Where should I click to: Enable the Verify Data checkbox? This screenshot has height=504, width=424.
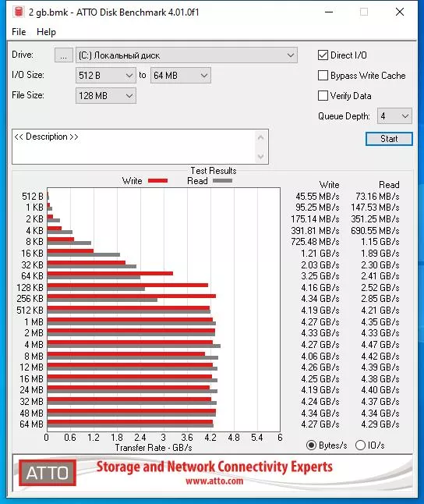click(x=323, y=96)
